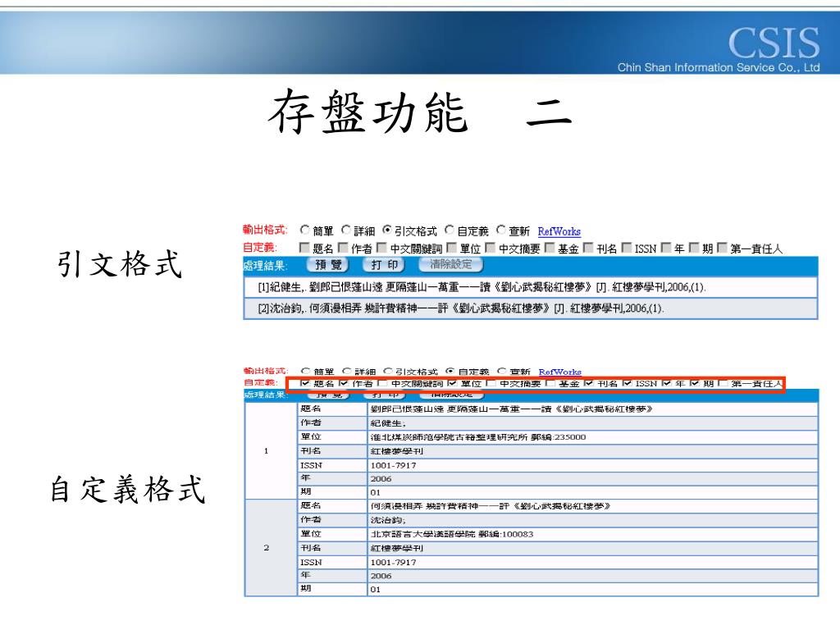Click the selected 引文格式 radio in upper panel

(387, 231)
